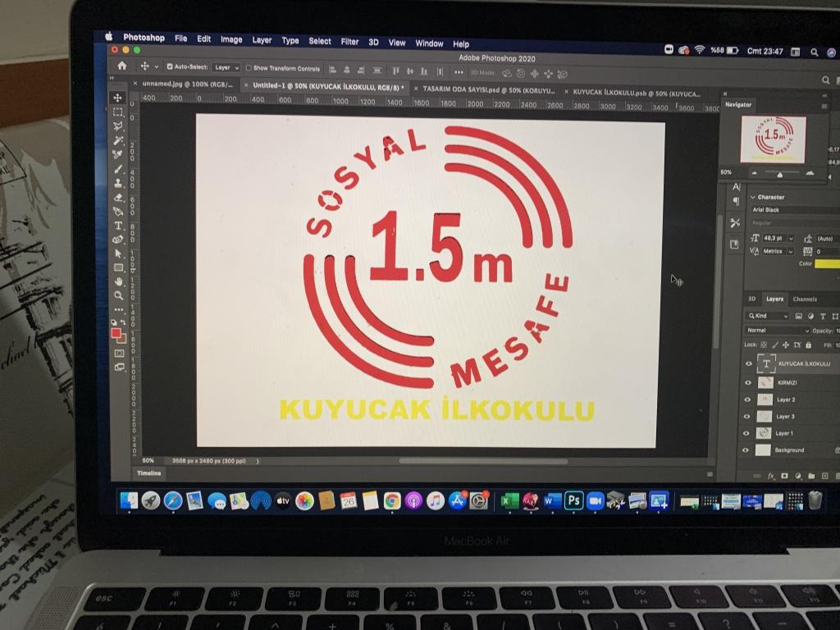Uncheck the Auto-Select checkbox
Image resolution: width=840 pixels, height=630 pixels.
click(x=170, y=67)
